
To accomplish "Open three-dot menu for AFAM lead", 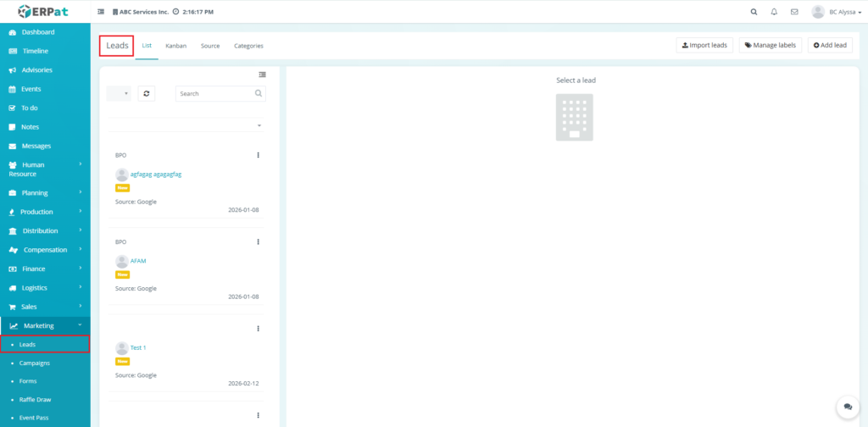I will [258, 242].
